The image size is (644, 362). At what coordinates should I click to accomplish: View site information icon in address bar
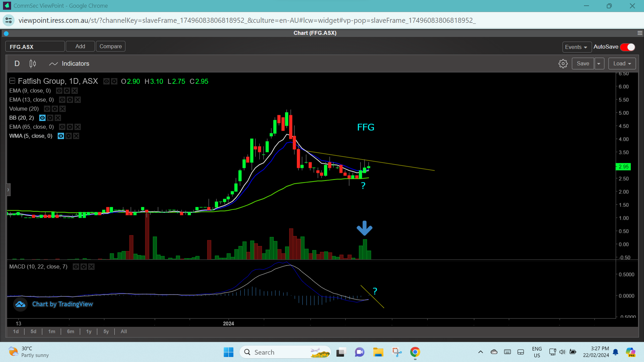coord(9,20)
